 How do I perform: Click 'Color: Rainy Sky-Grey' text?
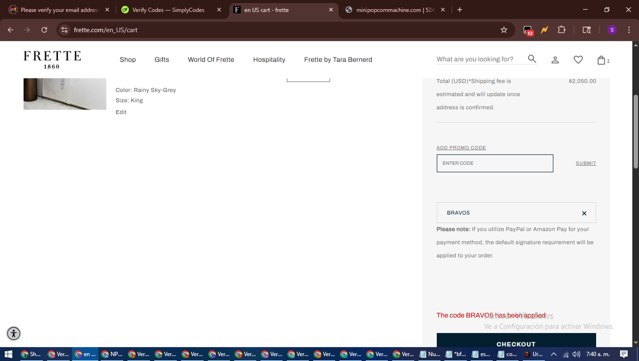pos(145,90)
